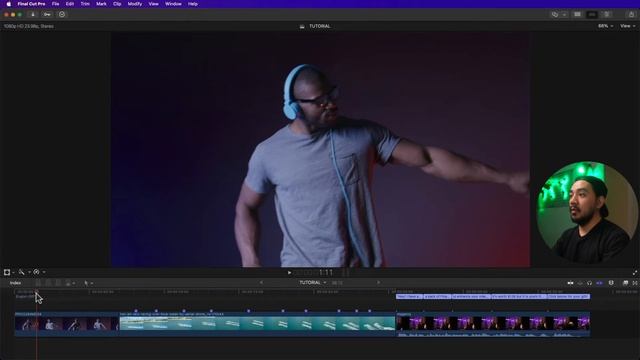The height and width of the screenshot is (360, 640).
Task: Open the Apple menu
Action: click(9, 4)
